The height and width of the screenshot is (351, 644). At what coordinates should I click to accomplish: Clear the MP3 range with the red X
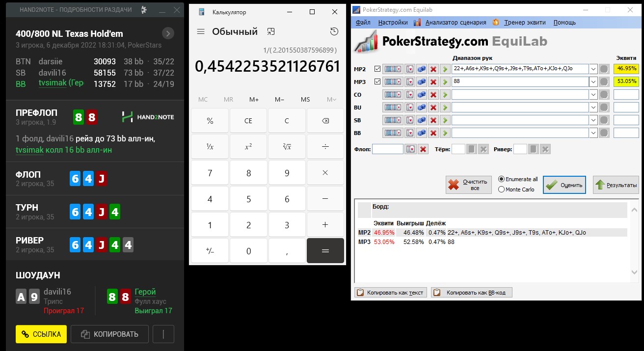[x=433, y=81]
